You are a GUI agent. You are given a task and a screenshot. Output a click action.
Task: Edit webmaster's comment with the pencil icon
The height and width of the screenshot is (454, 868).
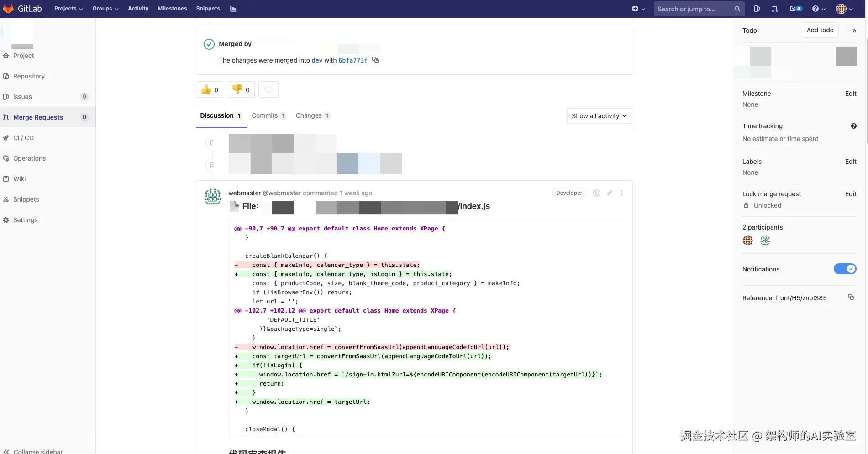(609, 193)
